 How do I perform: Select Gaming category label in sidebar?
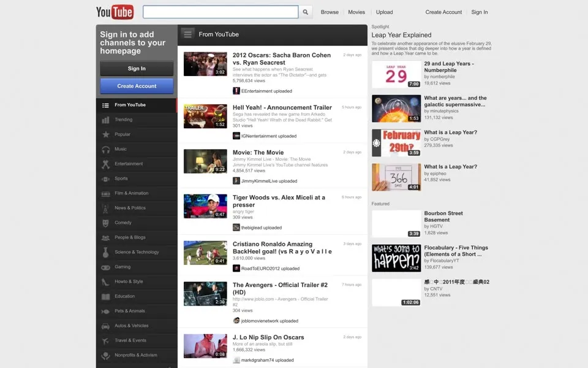123,267
